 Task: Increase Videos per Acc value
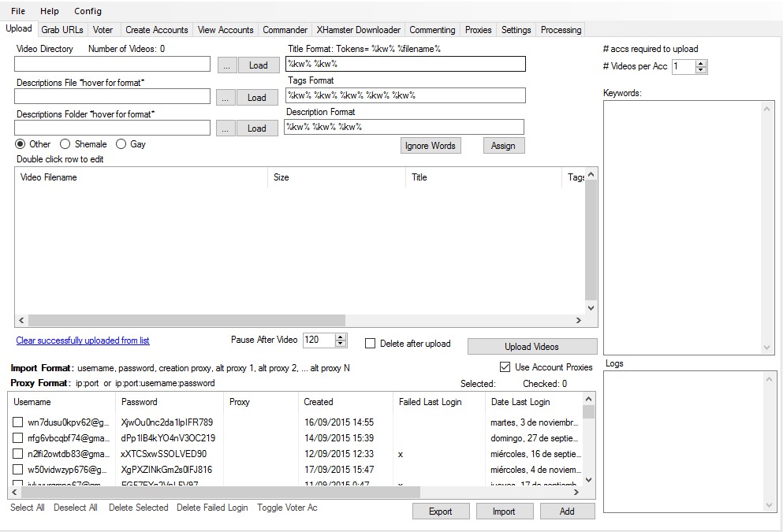pyautogui.click(x=701, y=63)
